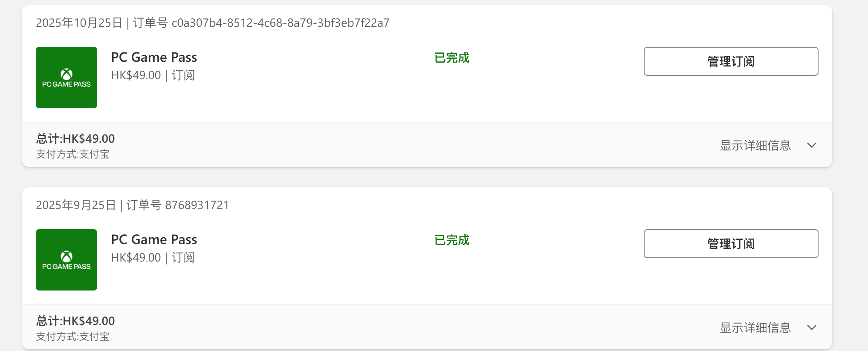Expand details chevron for September order

coord(812,328)
